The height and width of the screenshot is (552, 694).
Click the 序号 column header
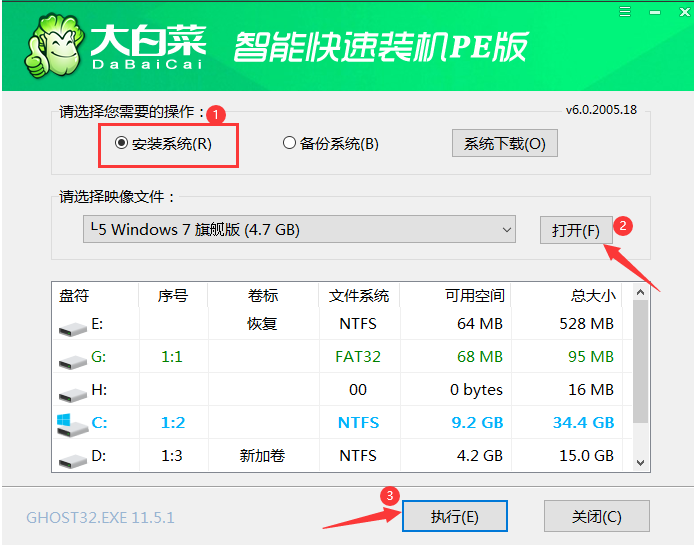pyautogui.click(x=173, y=296)
